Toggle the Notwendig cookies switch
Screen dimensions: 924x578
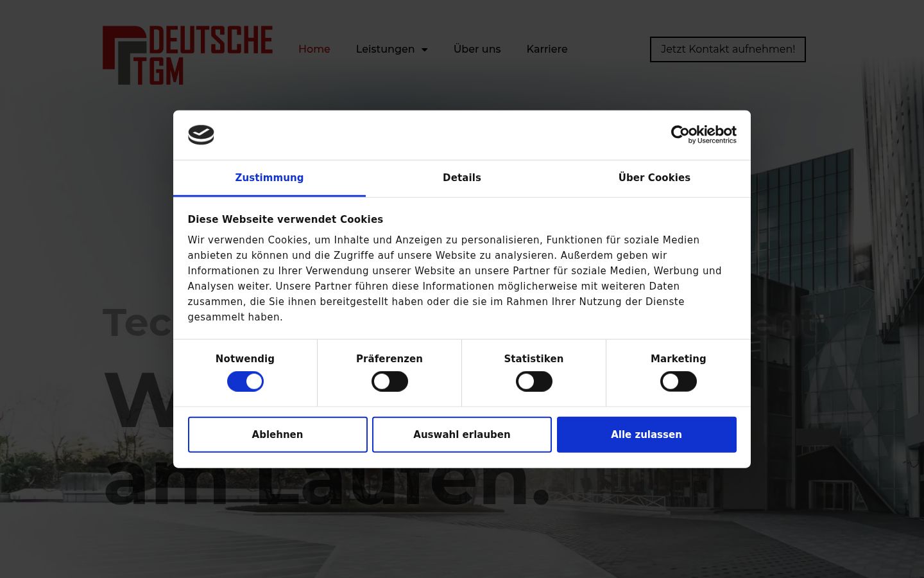[245, 381]
